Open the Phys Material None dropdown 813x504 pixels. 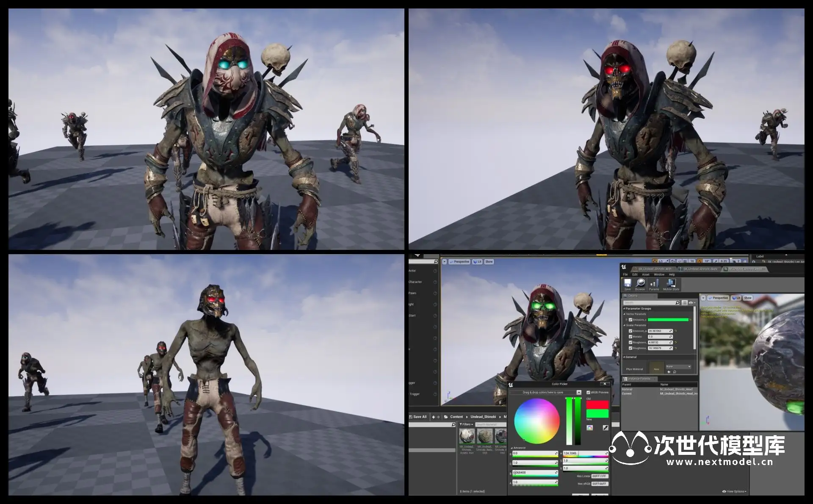click(x=678, y=366)
